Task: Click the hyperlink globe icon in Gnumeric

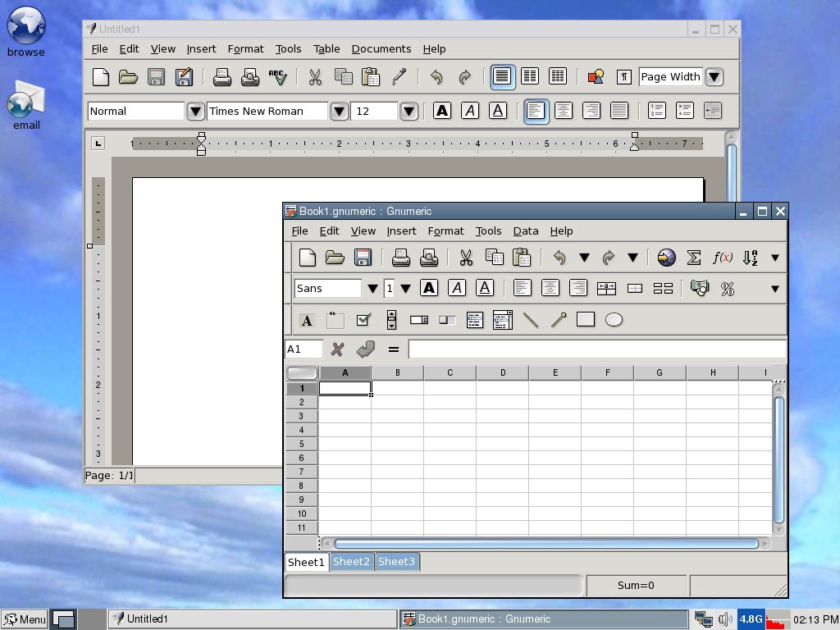Action: coord(667,258)
